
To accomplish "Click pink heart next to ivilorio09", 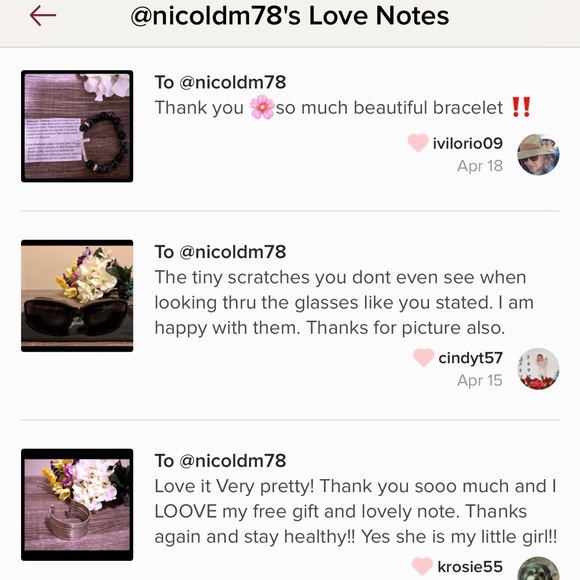I will [x=418, y=143].
